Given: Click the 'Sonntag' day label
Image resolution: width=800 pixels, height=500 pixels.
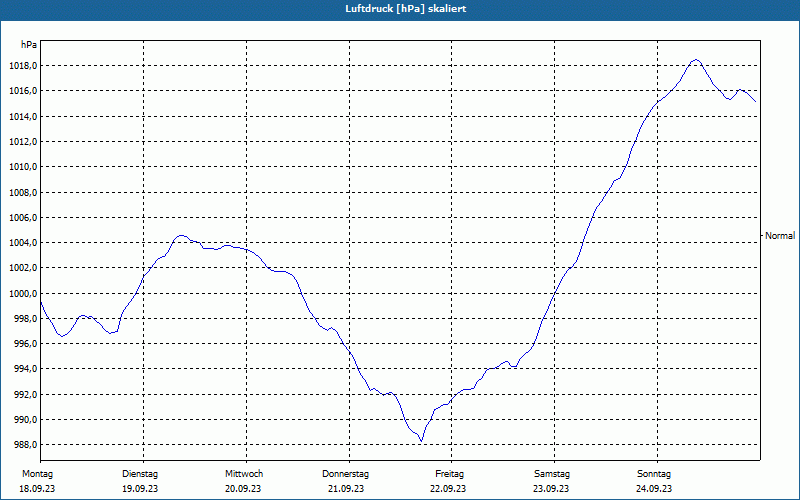Looking at the screenshot, I should click(654, 474).
